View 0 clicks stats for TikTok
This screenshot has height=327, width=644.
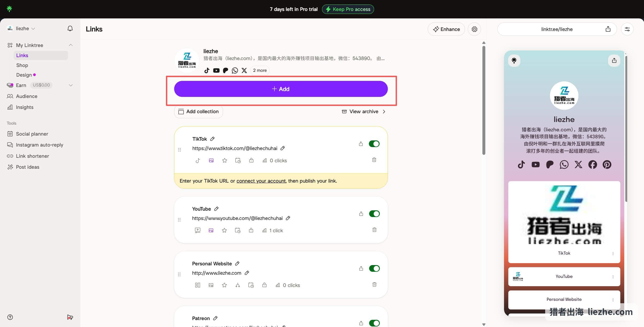tap(275, 160)
